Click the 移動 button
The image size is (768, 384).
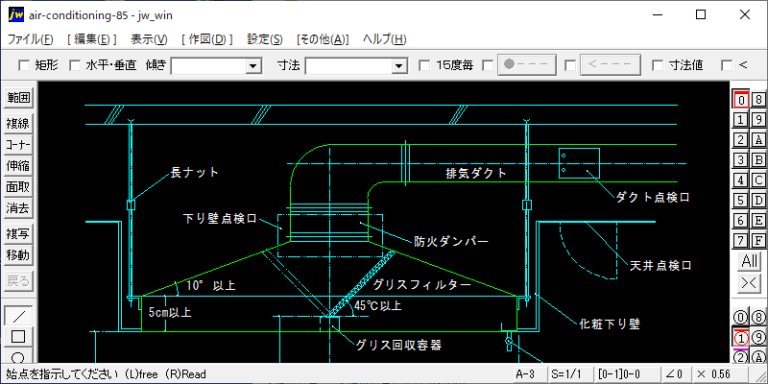click(18, 255)
